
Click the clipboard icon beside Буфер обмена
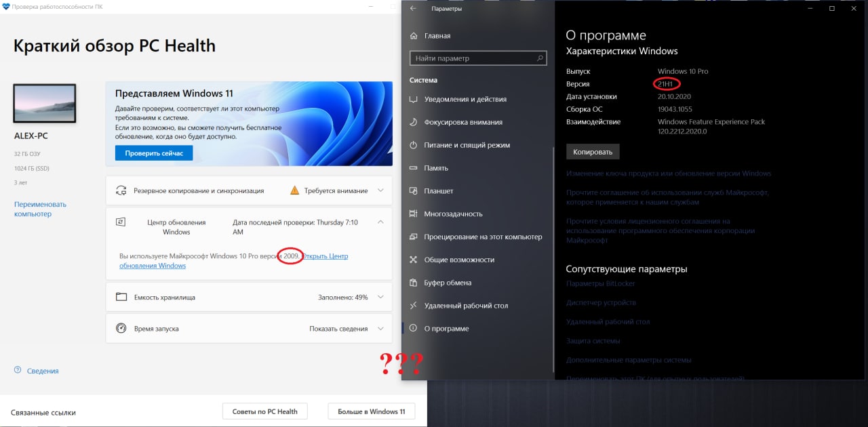pyautogui.click(x=414, y=283)
